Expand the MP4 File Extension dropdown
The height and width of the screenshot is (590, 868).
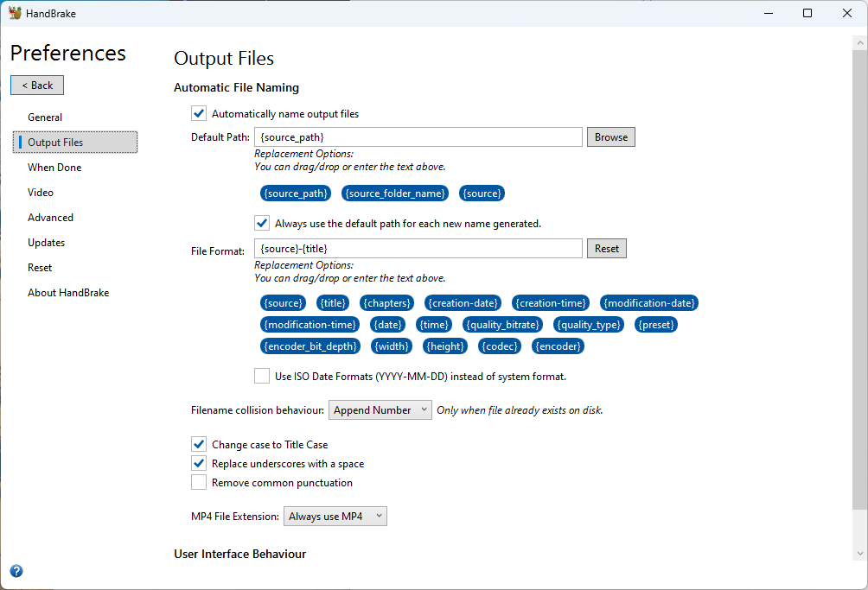click(335, 517)
